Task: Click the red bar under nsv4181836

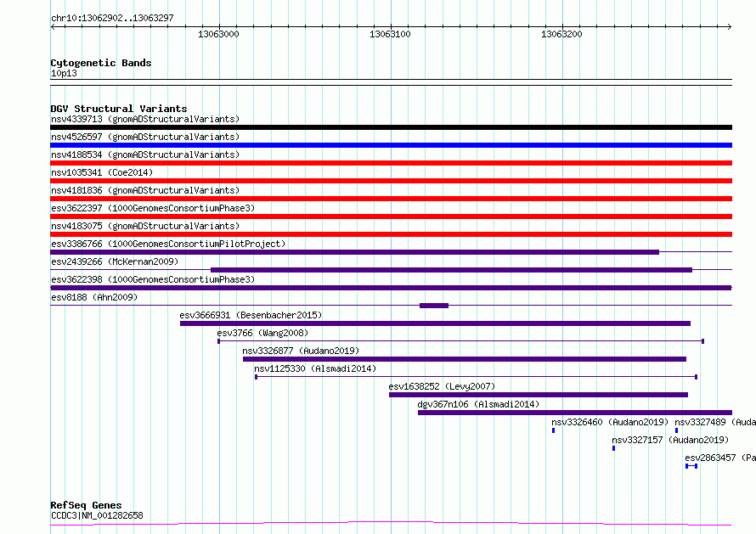Action: click(391, 199)
